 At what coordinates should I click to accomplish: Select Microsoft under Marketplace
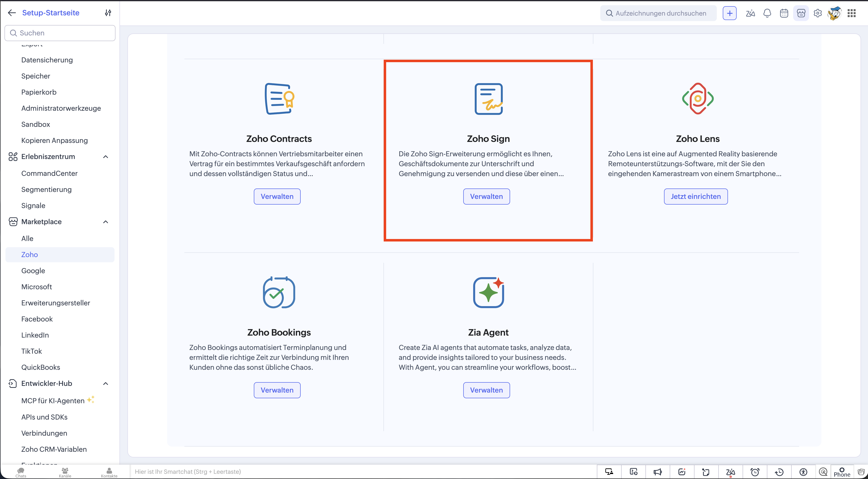(36, 287)
